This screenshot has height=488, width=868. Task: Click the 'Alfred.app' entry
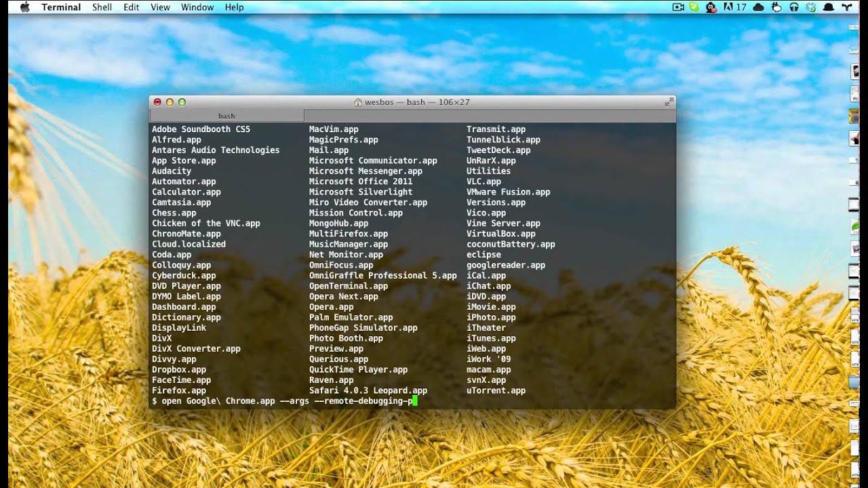pos(176,140)
